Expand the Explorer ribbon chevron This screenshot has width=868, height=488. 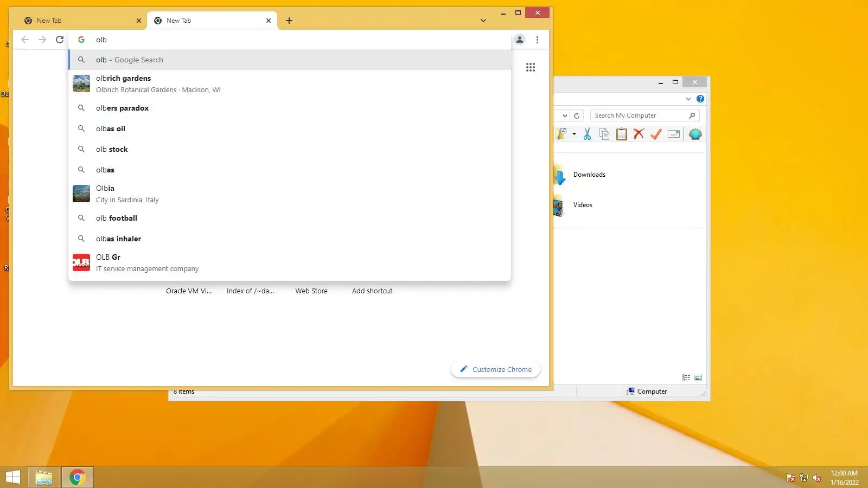click(688, 99)
